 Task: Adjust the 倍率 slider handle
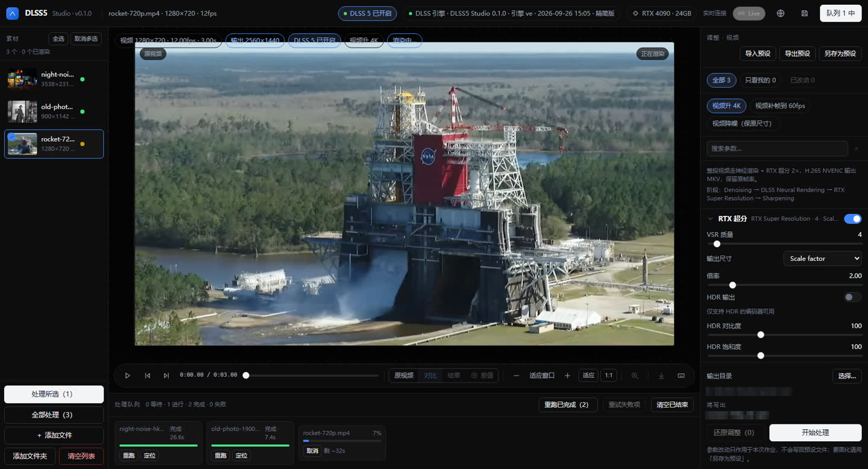tap(732, 285)
